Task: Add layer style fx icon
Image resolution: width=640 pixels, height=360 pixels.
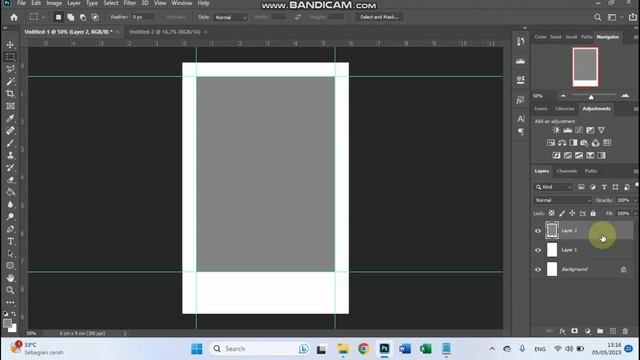Action: (562, 331)
